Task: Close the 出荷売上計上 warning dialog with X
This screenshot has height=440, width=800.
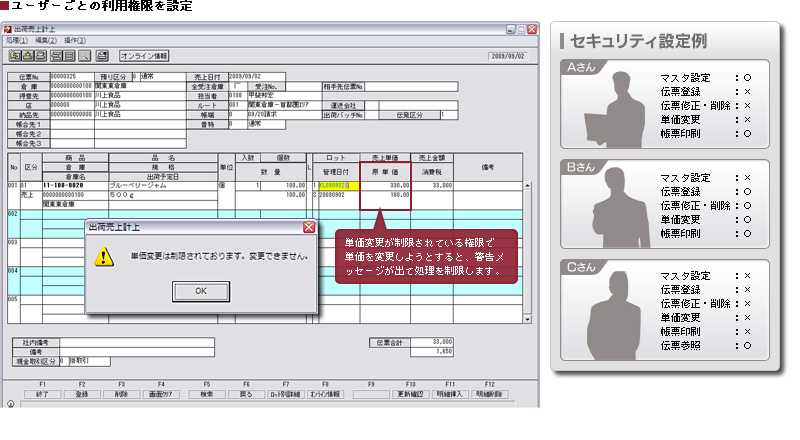Action: pyautogui.click(x=309, y=227)
